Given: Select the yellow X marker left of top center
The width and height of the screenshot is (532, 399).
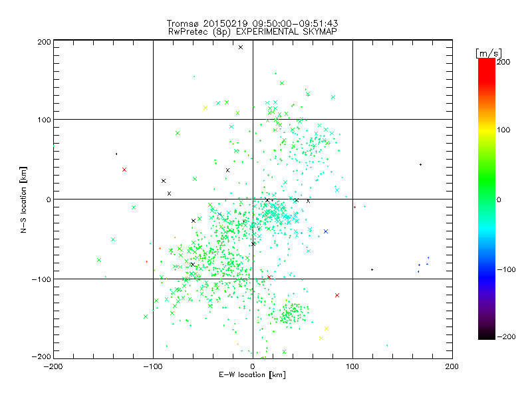Looking at the screenshot, I should click(x=205, y=108).
